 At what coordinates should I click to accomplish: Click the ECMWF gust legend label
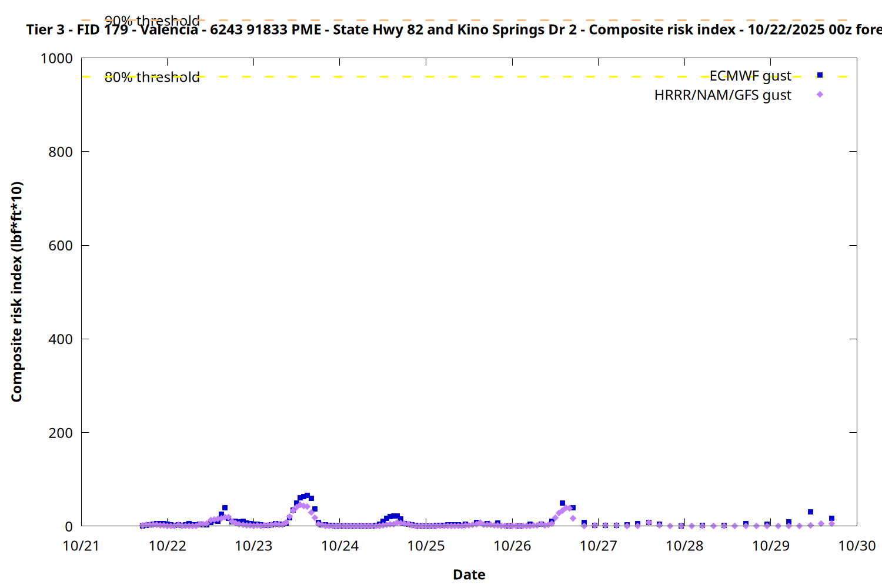coord(750,76)
